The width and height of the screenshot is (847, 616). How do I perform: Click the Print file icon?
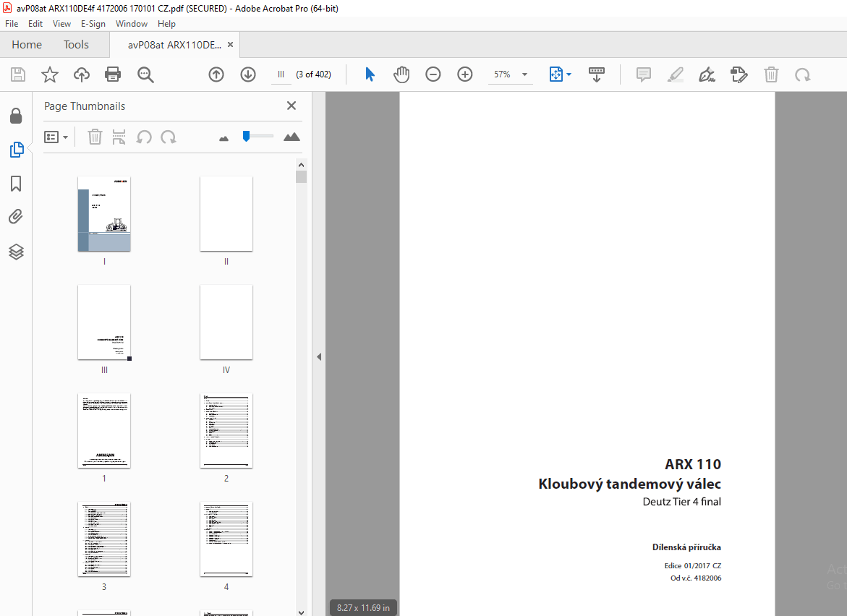pyautogui.click(x=113, y=74)
